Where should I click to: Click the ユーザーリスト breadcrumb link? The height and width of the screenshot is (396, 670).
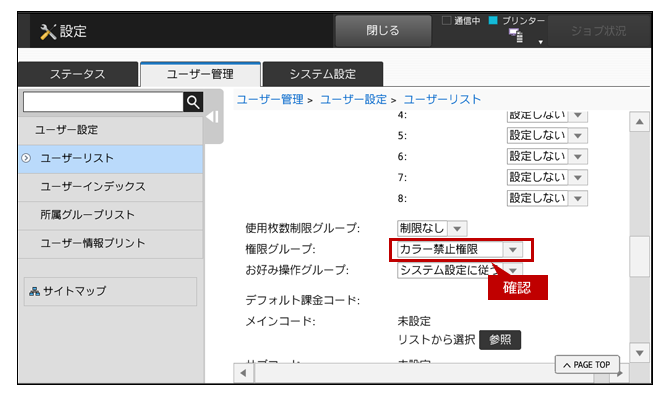click(442, 100)
